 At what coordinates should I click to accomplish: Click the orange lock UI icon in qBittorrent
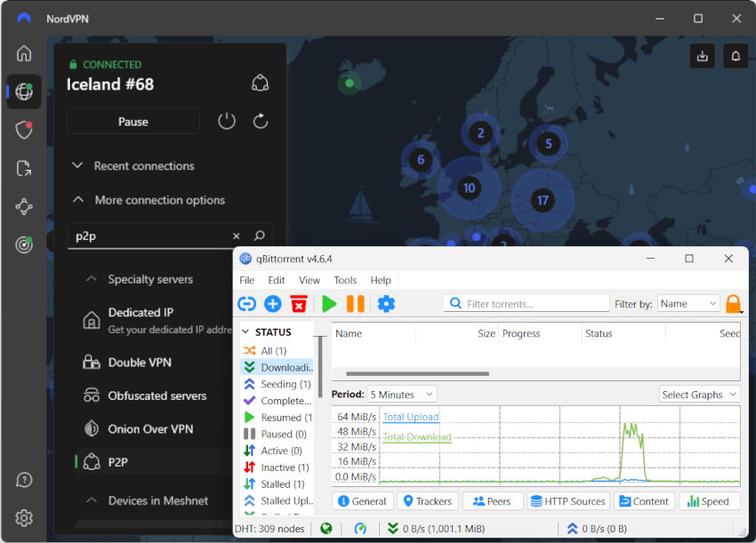734,304
